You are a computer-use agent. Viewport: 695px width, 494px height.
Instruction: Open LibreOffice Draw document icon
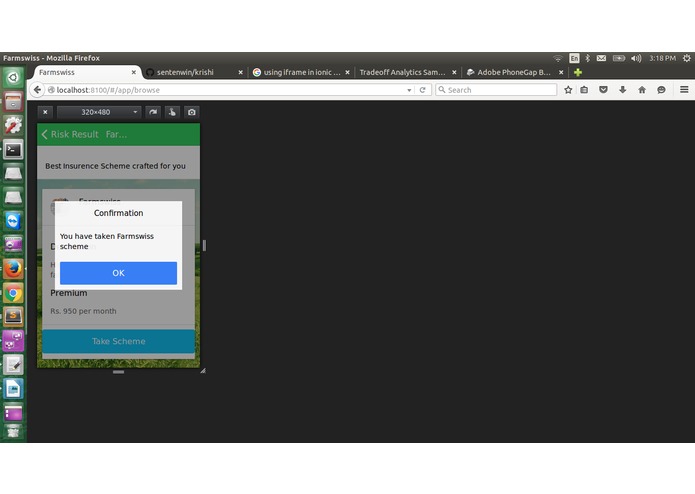click(13, 389)
